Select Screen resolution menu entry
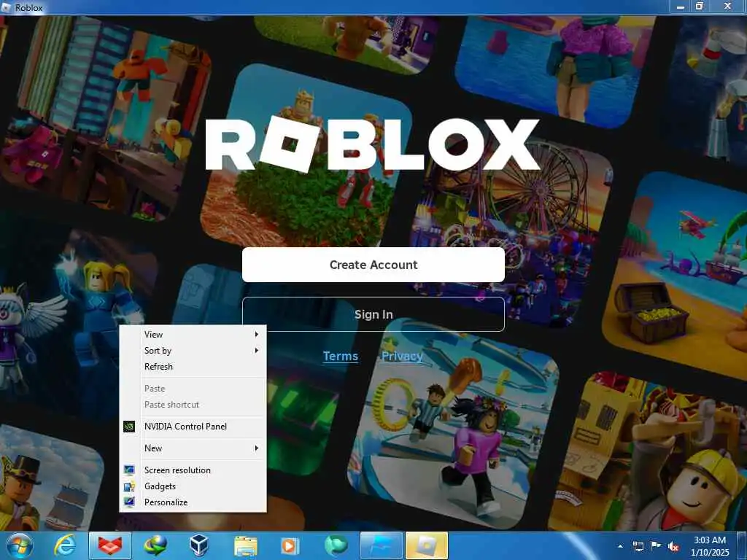Viewport: 747px width, 560px height. pyautogui.click(x=193, y=470)
